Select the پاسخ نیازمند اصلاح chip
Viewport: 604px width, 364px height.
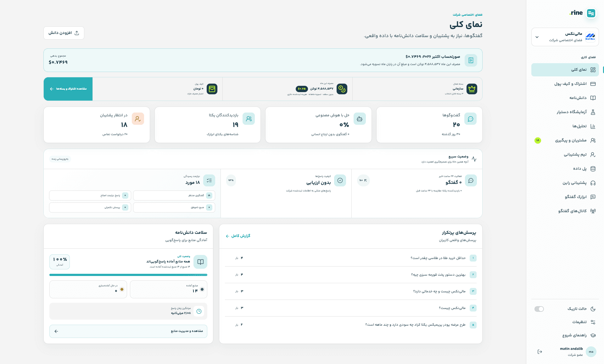90,196
